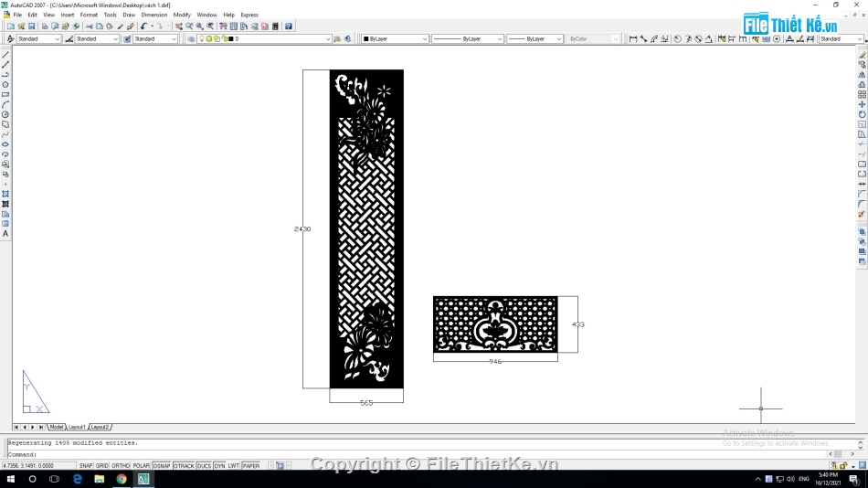The image size is (868, 488).
Task: Toggle DUCS in status bar
Action: (x=204, y=466)
